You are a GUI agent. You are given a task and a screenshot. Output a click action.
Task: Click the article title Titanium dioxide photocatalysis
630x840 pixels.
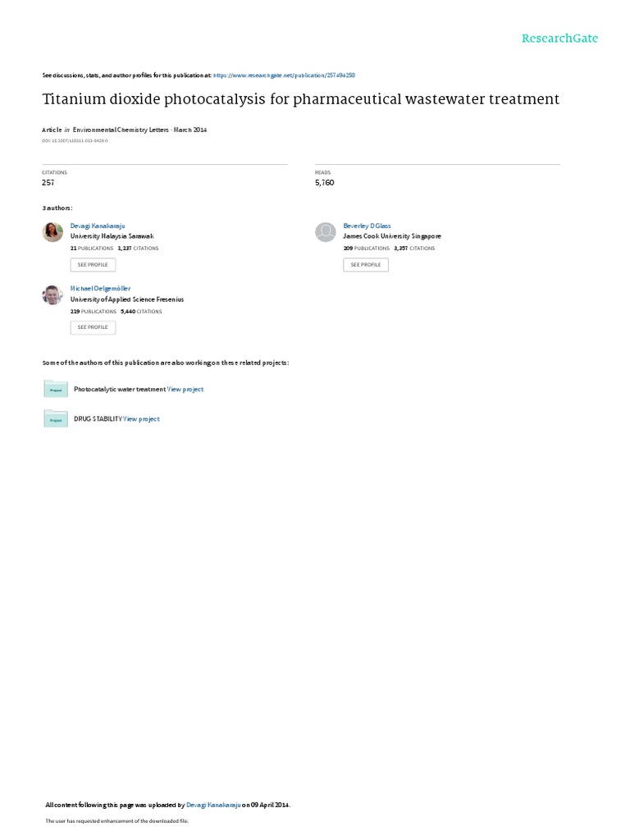[300, 99]
